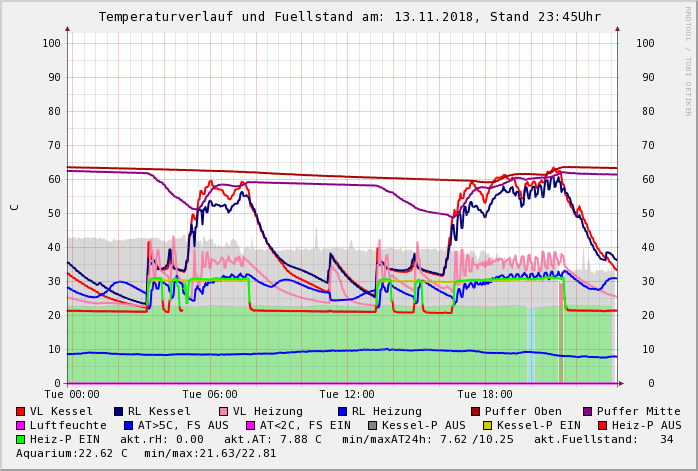This screenshot has height=471, width=698.
Task: Click the Temperaturverlauf und Fuellstand chart title
Action: point(349,17)
